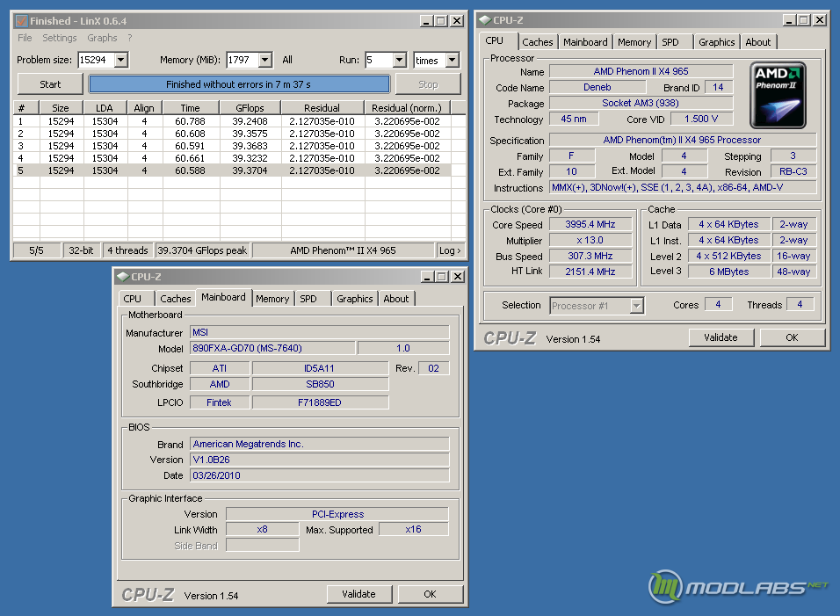This screenshot has width=840, height=616.
Task: Minimize the CPU-Z processor window
Action: click(x=789, y=20)
